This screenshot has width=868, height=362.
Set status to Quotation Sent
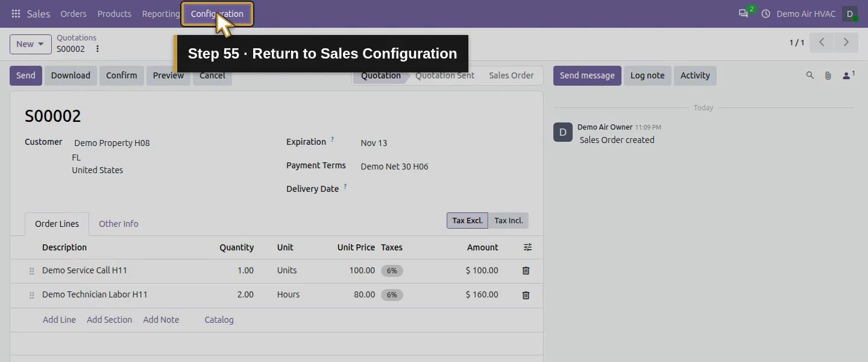445,75
